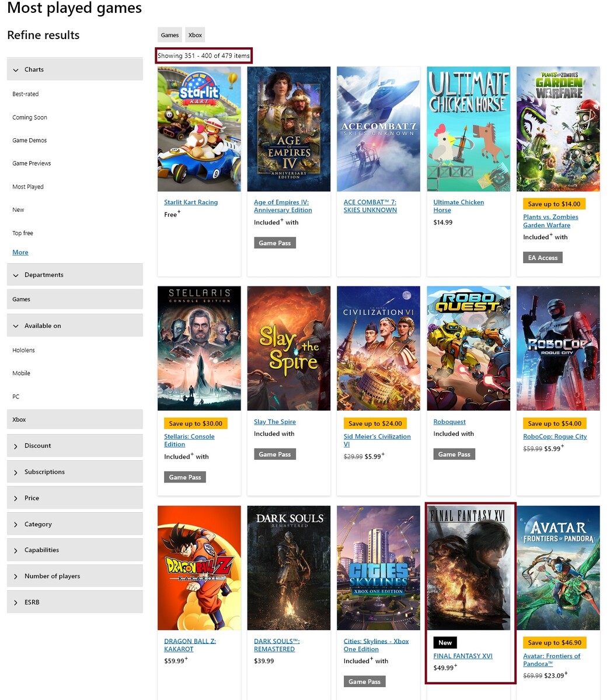Screen dimensions: 610x700
Task: Collapse the Departments filter section
Action: point(75,275)
